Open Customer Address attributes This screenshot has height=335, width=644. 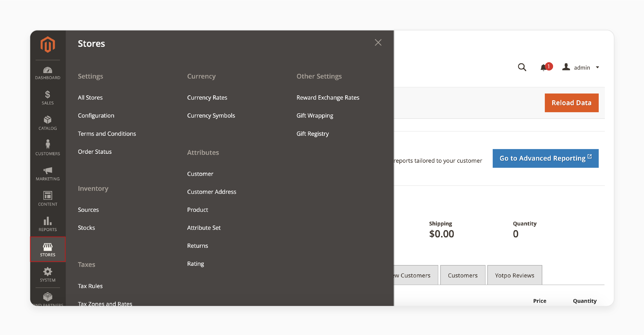[x=211, y=192]
